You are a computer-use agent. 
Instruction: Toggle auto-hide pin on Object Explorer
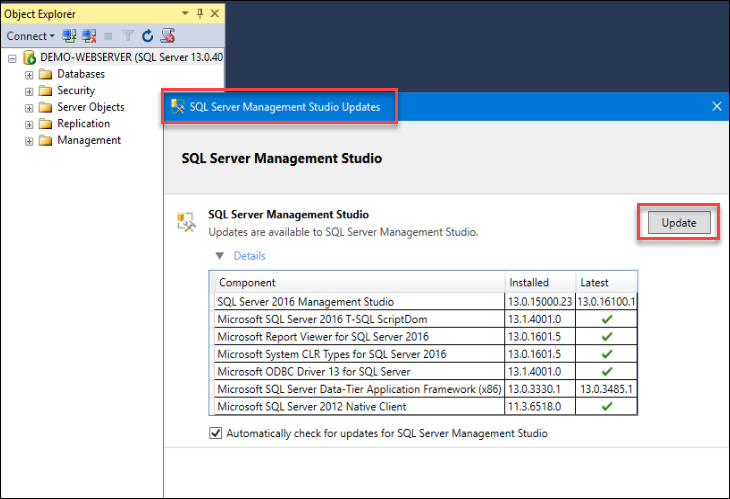(200, 13)
